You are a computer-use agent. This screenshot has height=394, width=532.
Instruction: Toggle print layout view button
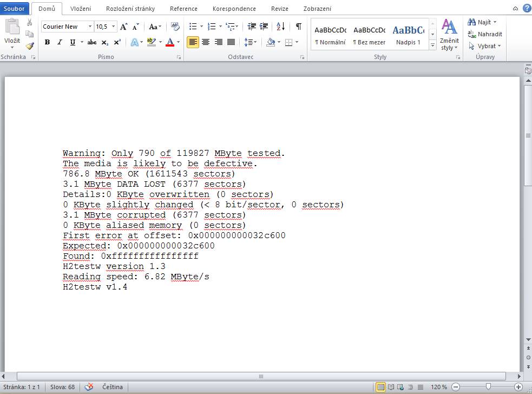tap(380, 387)
